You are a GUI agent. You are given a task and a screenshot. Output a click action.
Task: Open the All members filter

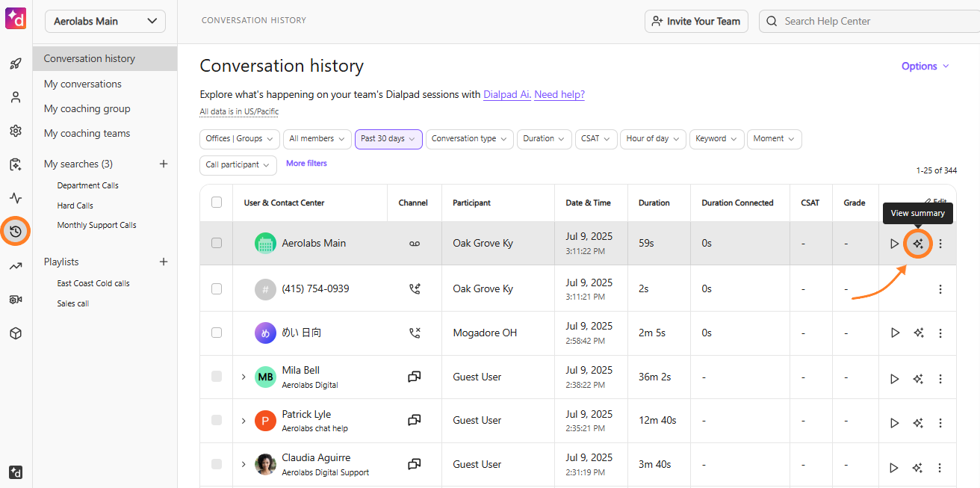point(317,139)
